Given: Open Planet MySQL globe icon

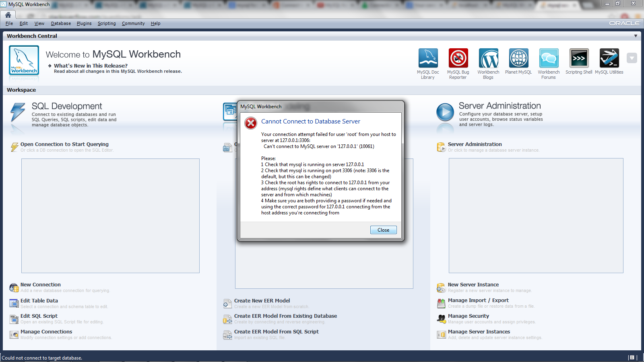Looking at the screenshot, I should click(518, 58).
